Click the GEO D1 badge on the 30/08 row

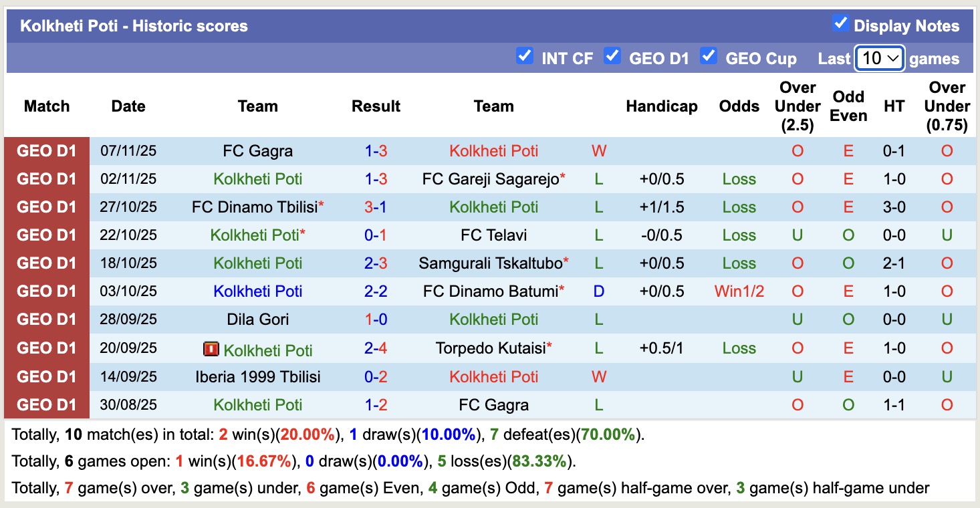pos(47,404)
